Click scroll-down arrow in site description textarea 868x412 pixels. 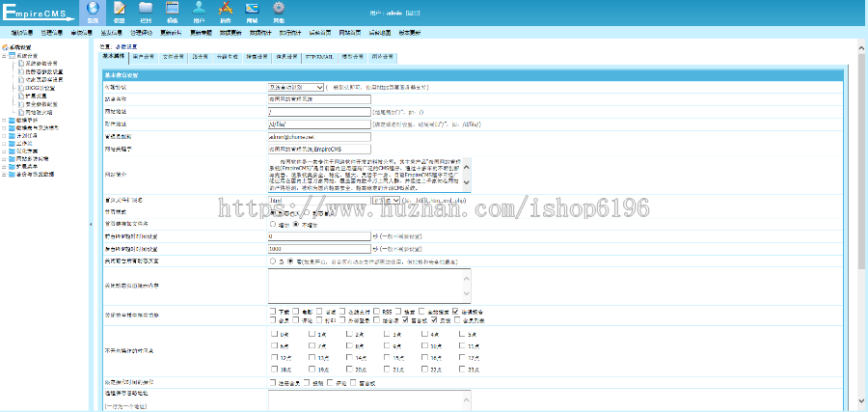(x=466, y=181)
